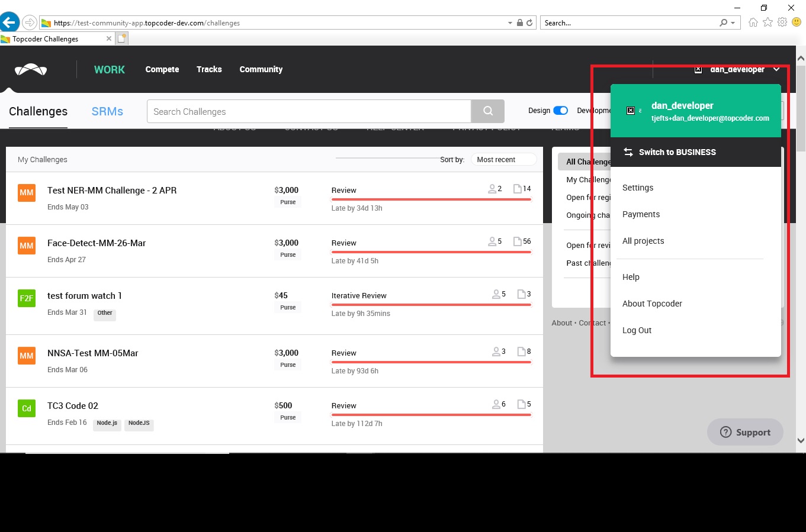The image size is (806, 532).
Task: Click the Node.js tag on TC3 Code 02
Action: tap(107, 424)
